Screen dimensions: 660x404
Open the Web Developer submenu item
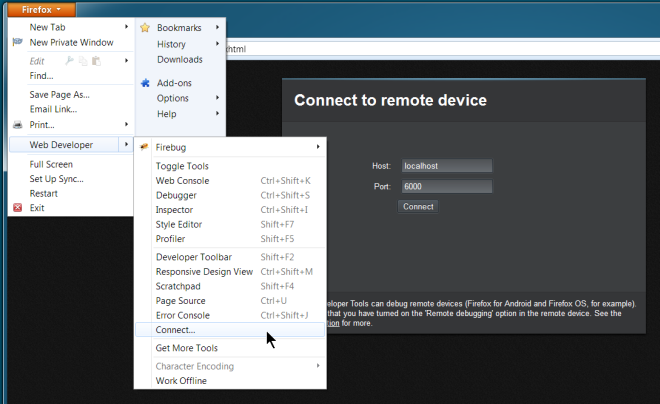tap(71, 145)
